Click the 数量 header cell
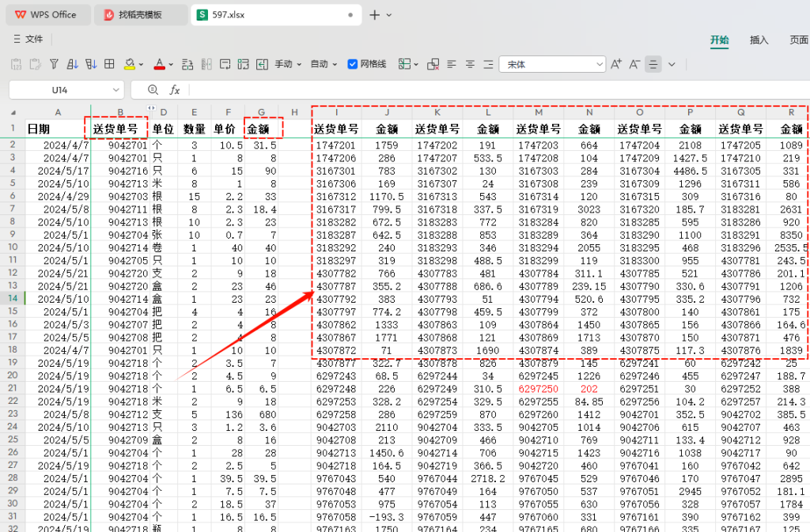This screenshot has height=532, width=810. 195,129
